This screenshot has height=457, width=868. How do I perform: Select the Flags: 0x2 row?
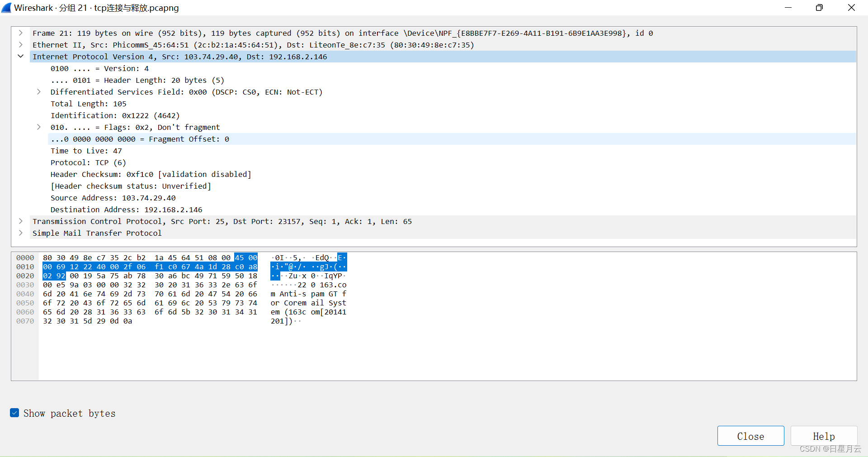click(x=135, y=127)
